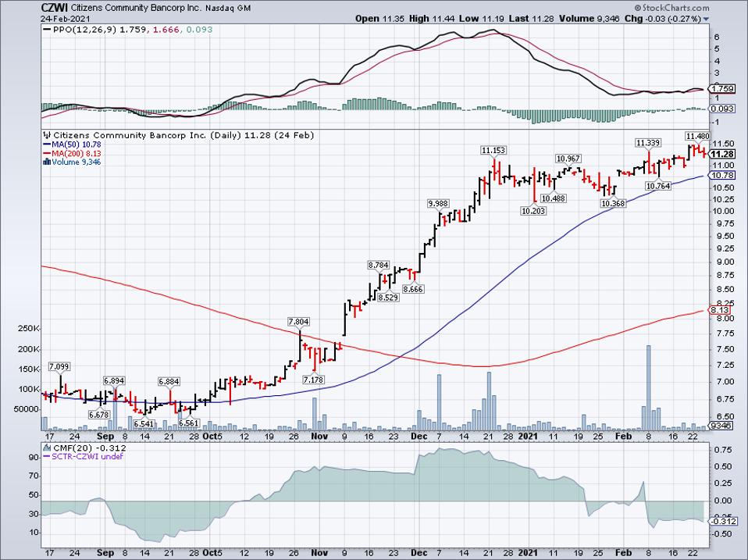Image resolution: width=748 pixels, height=560 pixels.
Task: Open the blue arrow dropdown after Chg
Action: coord(706,19)
